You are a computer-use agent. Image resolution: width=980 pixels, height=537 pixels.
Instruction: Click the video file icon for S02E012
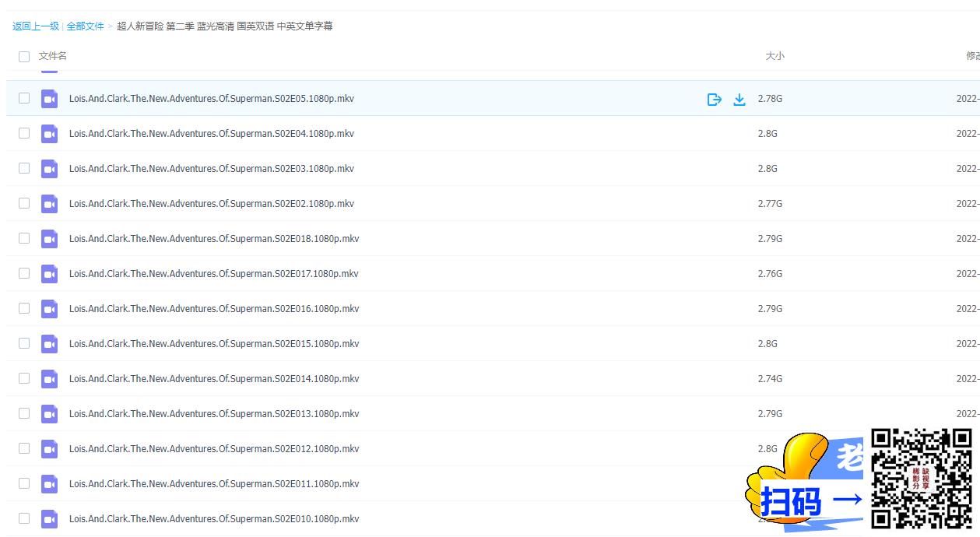(x=50, y=449)
